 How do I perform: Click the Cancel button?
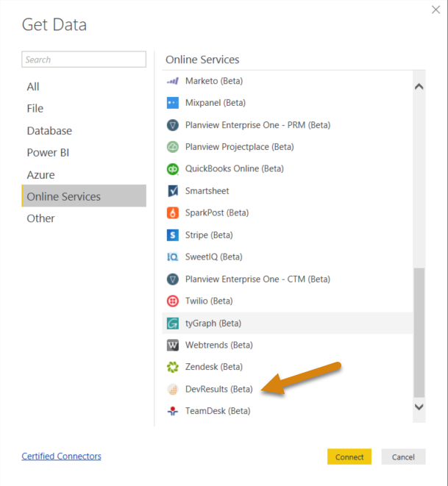point(403,457)
